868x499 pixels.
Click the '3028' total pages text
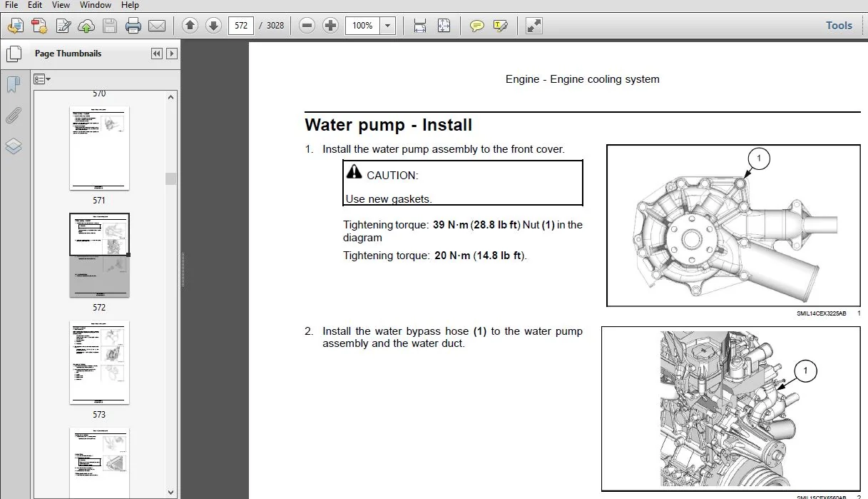(x=275, y=26)
